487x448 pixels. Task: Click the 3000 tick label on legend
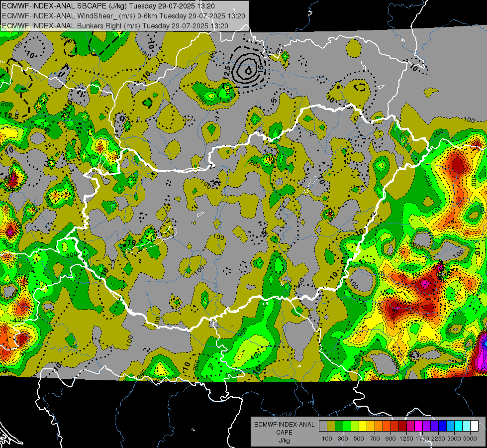click(454, 439)
